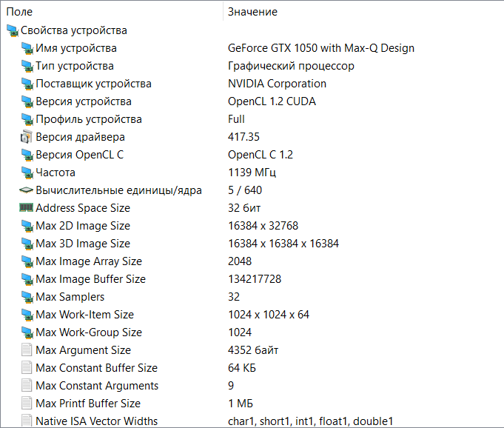Select the Свойства устройства group icon
The height and width of the screenshot is (428, 504).
coord(13,30)
